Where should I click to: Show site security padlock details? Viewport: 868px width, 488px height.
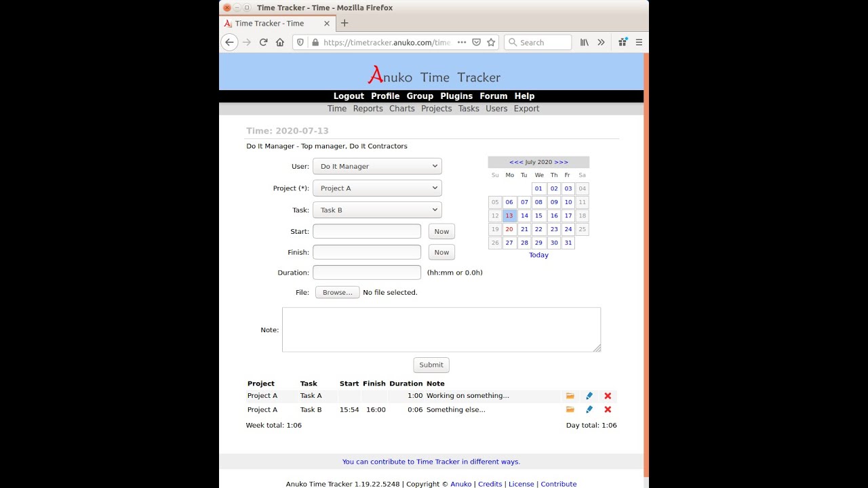pos(315,42)
